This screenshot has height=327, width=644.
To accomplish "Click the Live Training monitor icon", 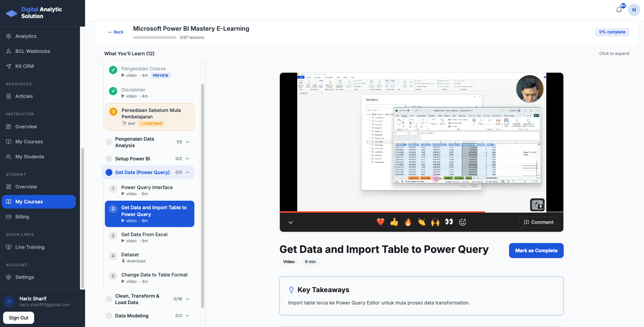I will tap(9, 247).
